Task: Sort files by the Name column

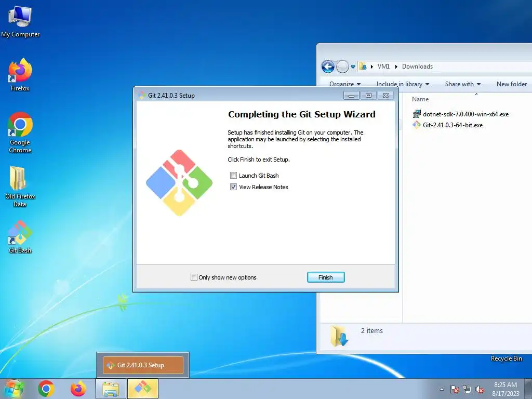Action: (420, 99)
